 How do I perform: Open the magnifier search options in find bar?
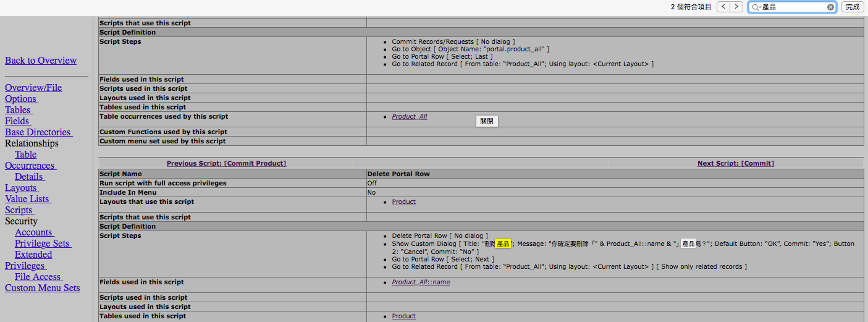(x=756, y=7)
